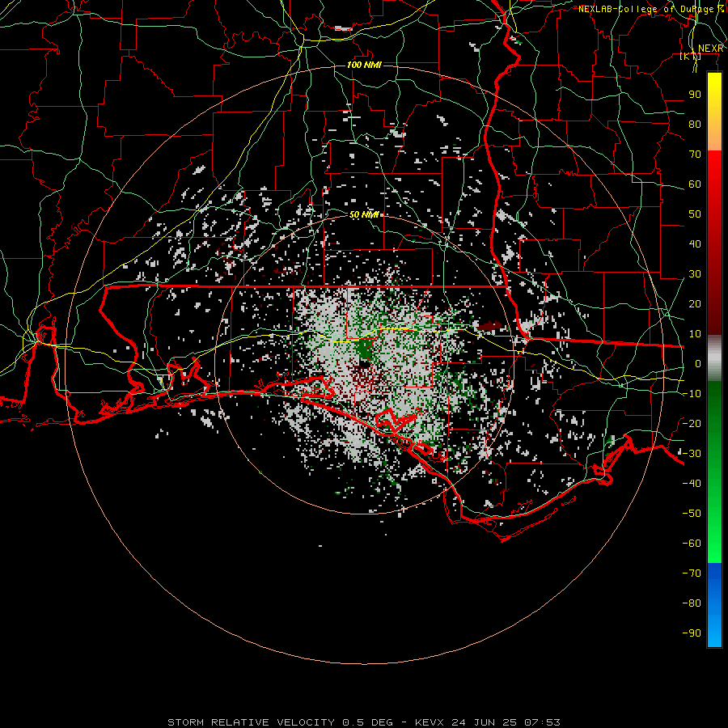Screen dimensions: 728x728
Task: Click the "-50" scale value
Action: coord(692,513)
